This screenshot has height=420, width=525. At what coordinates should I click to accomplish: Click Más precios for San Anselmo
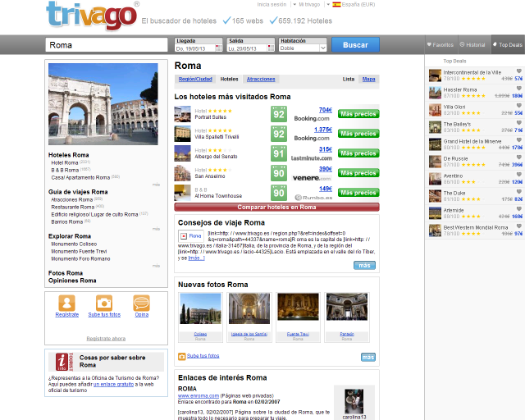point(358,173)
